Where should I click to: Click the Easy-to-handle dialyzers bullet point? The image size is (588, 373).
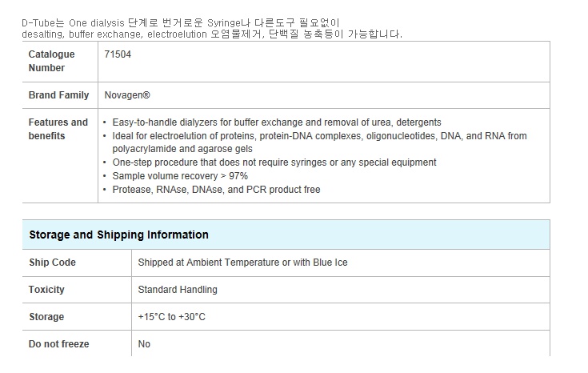coord(276,122)
